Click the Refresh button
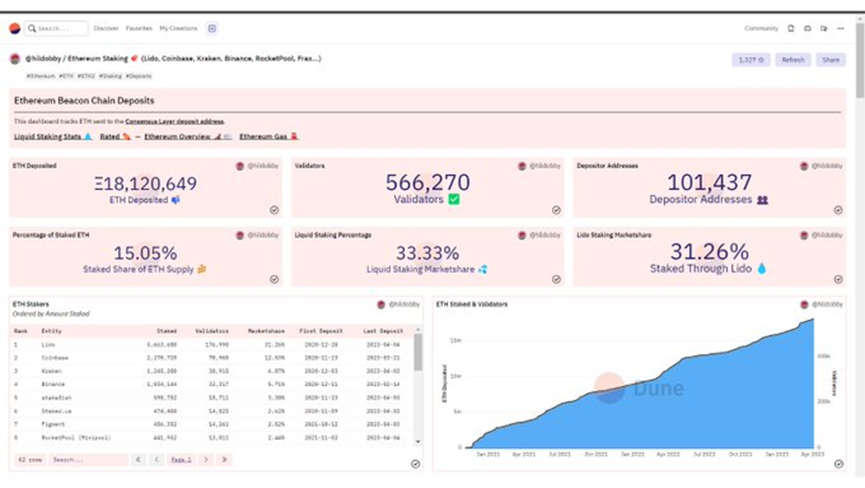The height and width of the screenshot is (488, 865). [793, 60]
